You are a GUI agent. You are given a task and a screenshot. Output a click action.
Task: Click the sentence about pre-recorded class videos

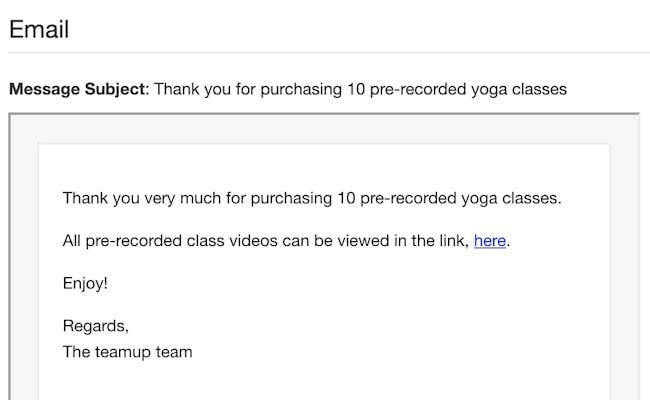[286, 240]
